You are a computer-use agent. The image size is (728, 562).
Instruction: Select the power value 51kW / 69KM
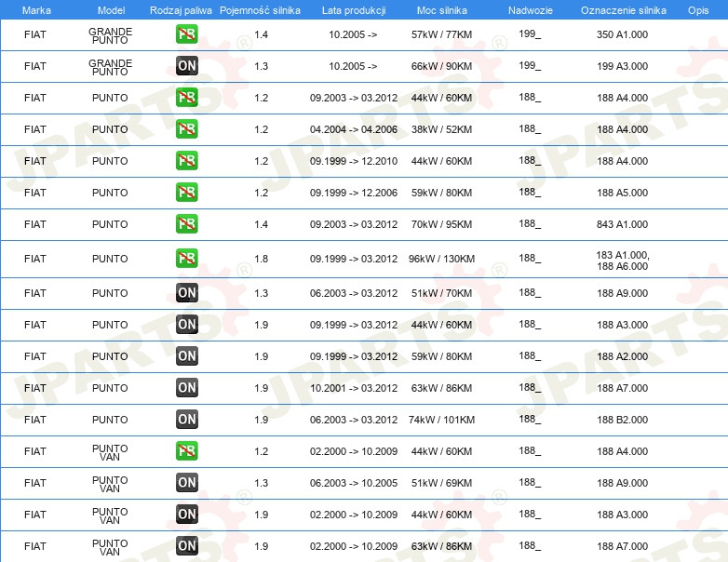441,483
